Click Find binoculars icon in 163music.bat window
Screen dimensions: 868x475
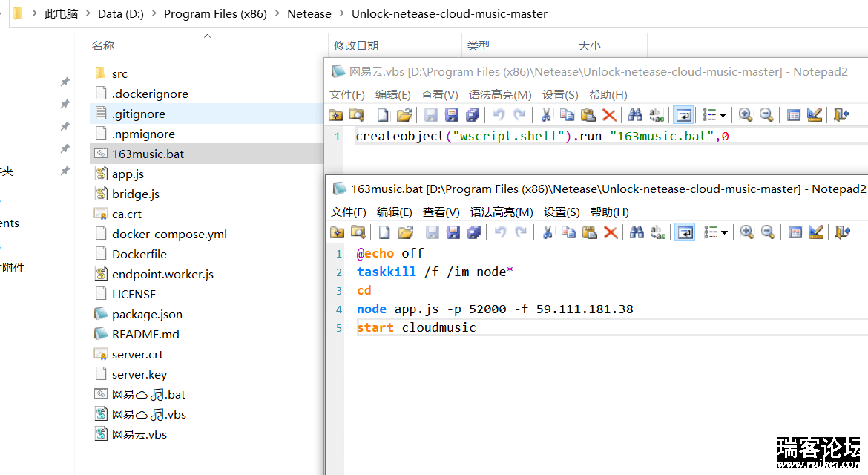pyautogui.click(x=637, y=232)
